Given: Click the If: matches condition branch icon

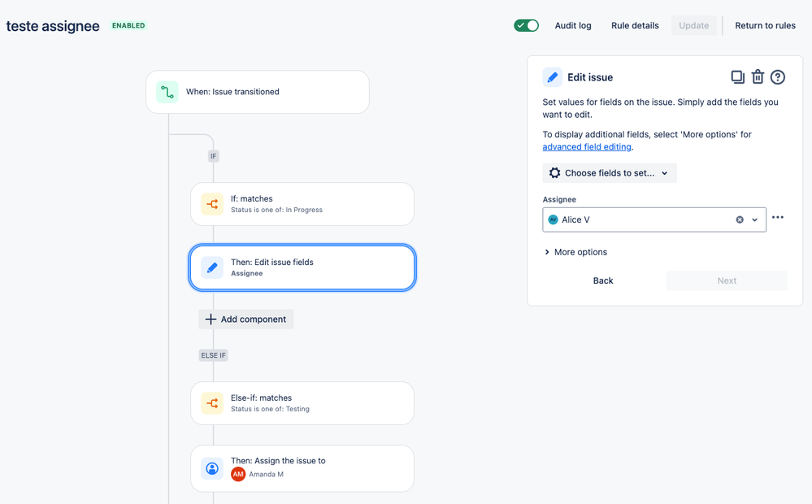Looking at the screenshot, I should coord(212,204).
